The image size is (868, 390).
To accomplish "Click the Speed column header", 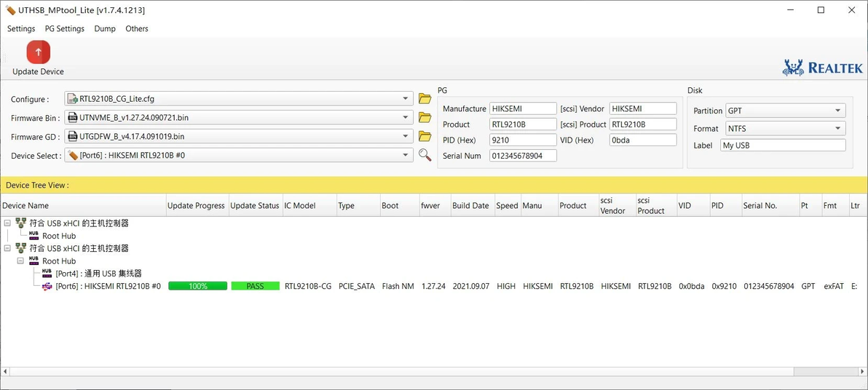I will tap(508, 205).
